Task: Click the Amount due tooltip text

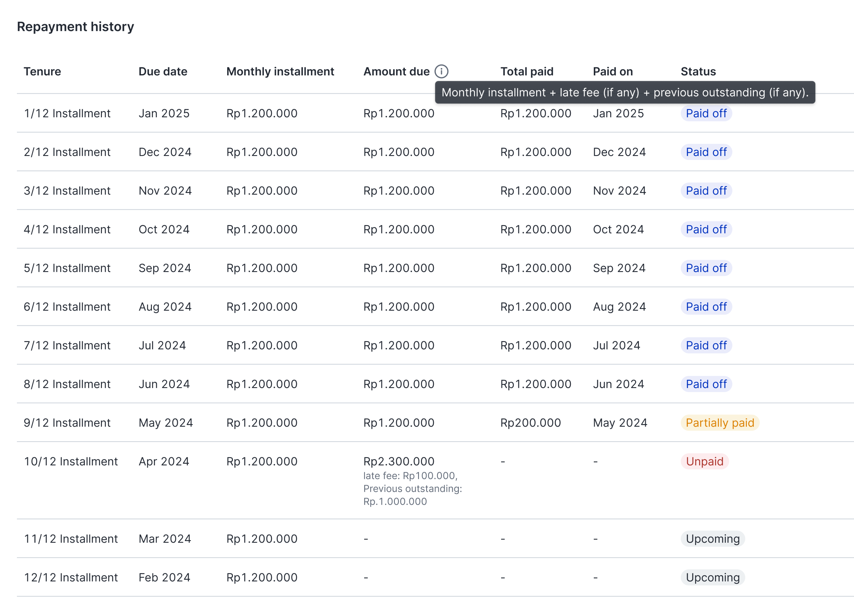Action: pos(625,92)
